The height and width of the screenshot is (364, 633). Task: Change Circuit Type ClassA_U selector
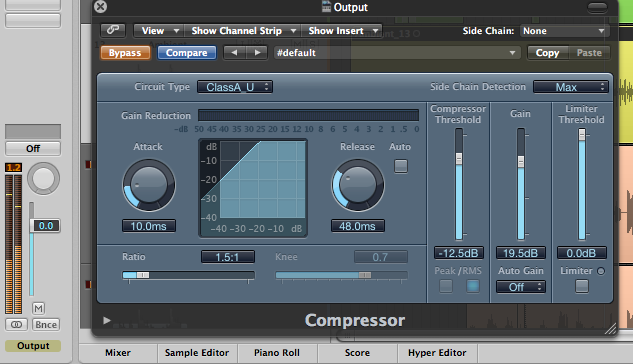[235, 87]
